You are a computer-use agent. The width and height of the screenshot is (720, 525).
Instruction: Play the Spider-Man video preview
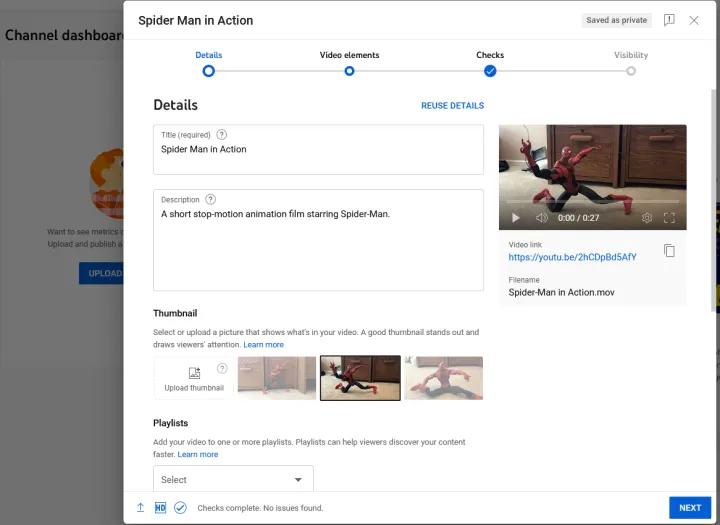[515, 217]
